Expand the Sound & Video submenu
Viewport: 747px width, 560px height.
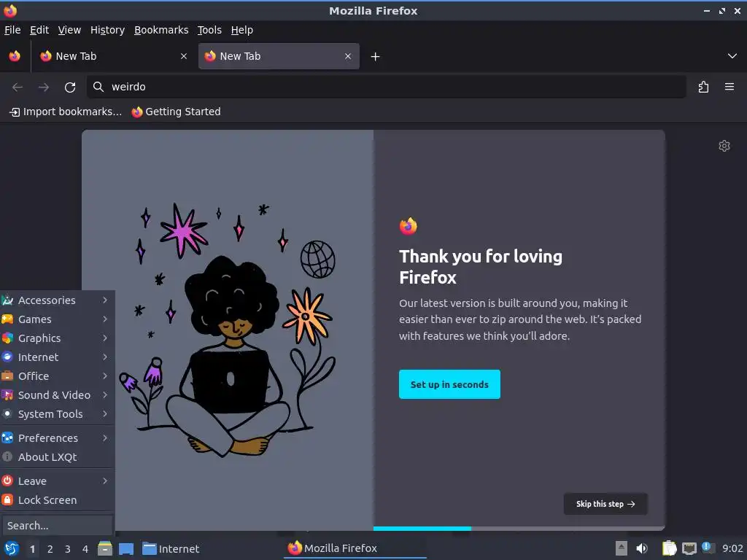57,395
